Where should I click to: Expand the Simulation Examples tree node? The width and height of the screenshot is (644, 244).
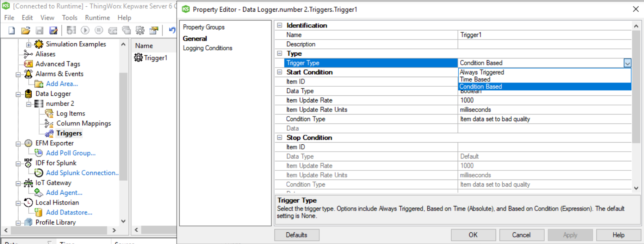point(29,44)
